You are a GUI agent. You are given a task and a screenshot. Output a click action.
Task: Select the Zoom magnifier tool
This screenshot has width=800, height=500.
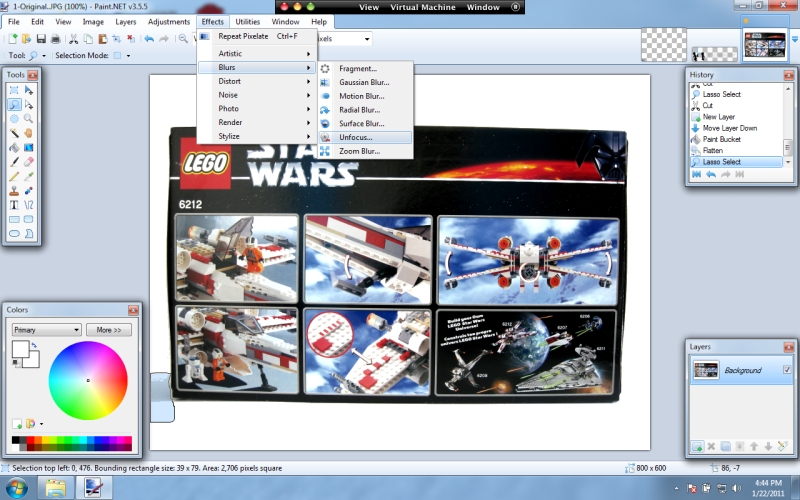click(x=29, y=119)
